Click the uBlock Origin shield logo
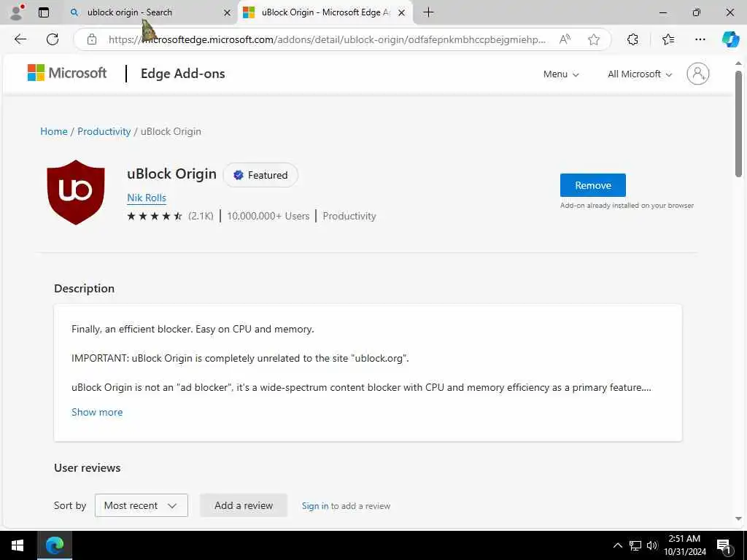Screen dimensions: 747x560 (x=76, y=192)
